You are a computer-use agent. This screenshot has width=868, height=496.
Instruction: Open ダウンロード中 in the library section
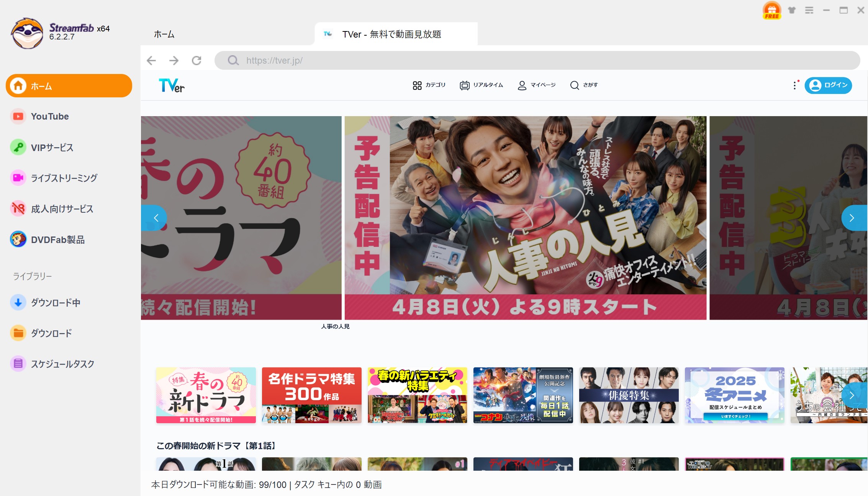point(69,302)
